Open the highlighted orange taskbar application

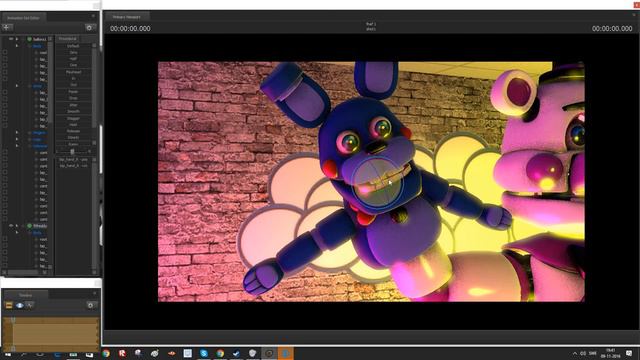pyautogui.click(x=285, y=353)
